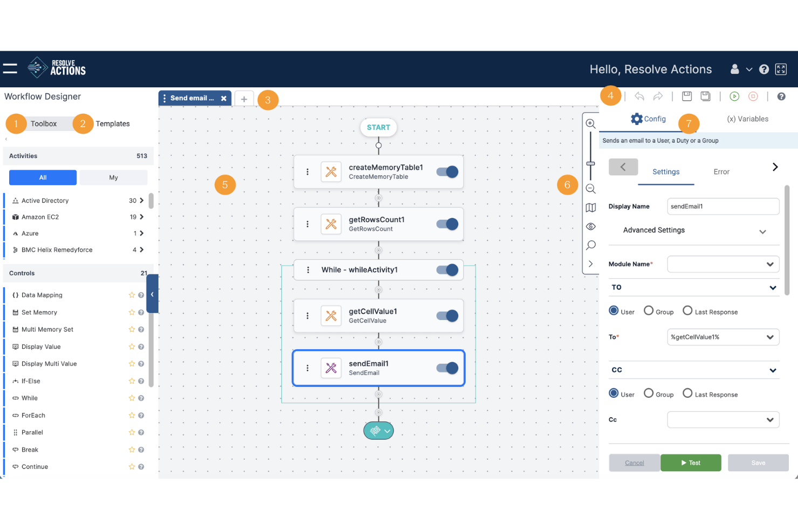798x532 pixels.
Task: Add a new workflow tab
Action: point(244,99)
